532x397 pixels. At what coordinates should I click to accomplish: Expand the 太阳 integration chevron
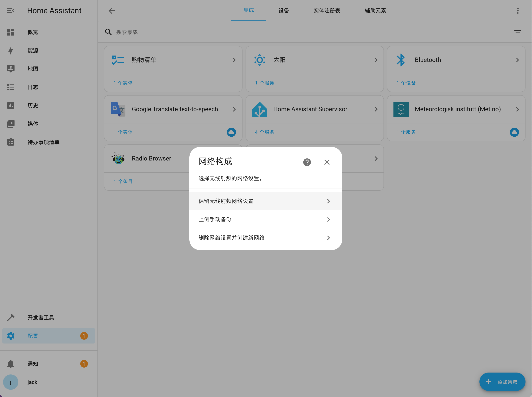[x=376, y=60]
